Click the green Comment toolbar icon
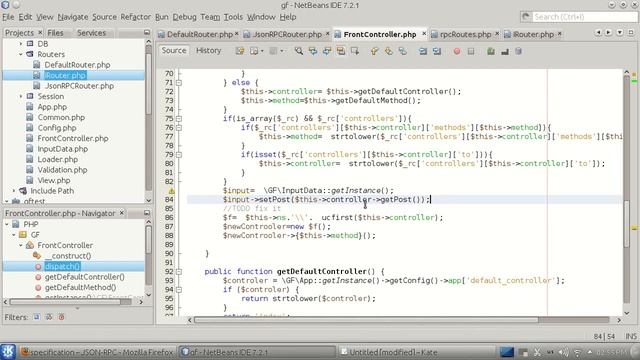 pos(491,51)
